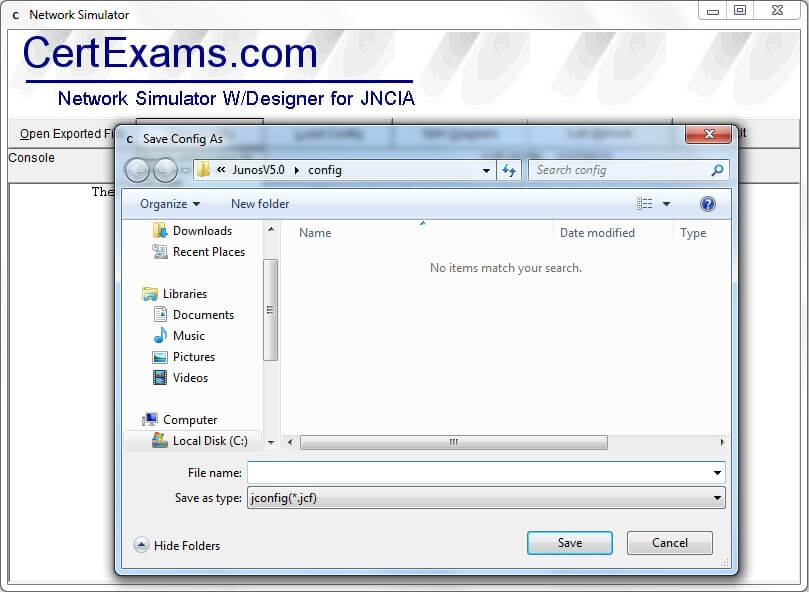Image resolution: width=809 pixels, height=592 pixels.
Task: Click the Music note icon
Action: [x=160, y=335]
